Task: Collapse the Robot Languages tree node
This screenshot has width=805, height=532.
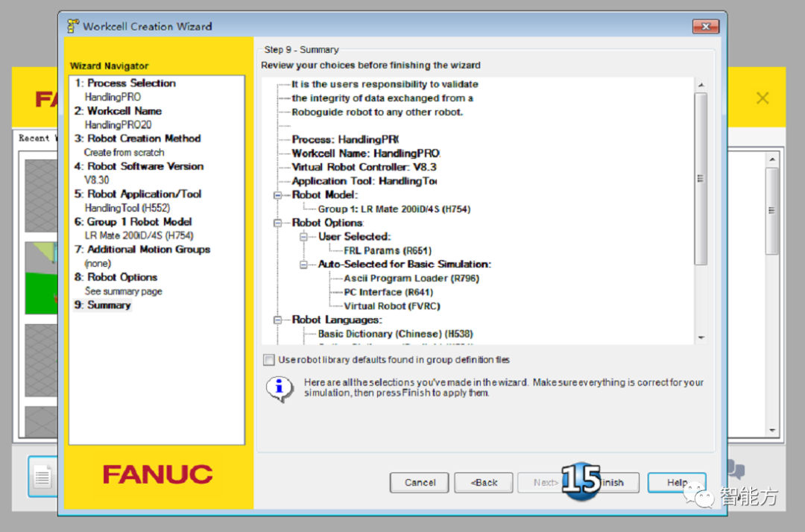Action: tap(278, 320)
